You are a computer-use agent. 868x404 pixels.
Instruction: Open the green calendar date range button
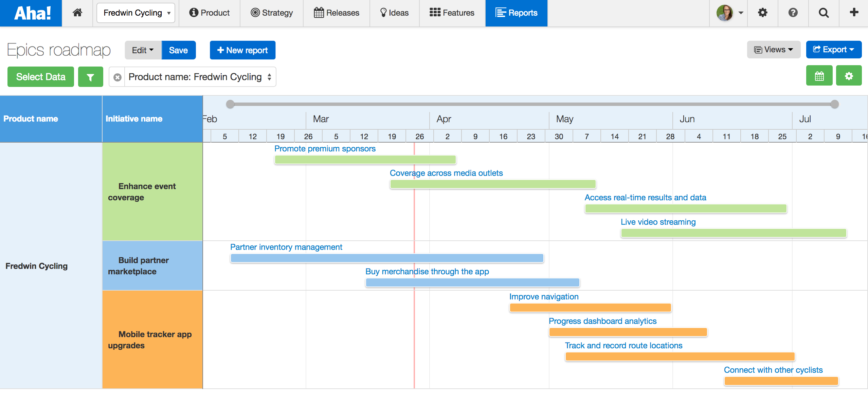pos(819,76)
